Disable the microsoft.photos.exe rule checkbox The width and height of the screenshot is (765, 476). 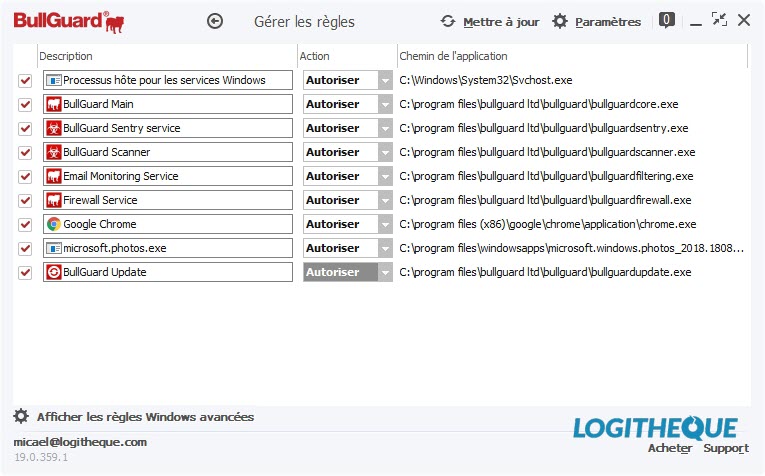[x=25, y=248]
